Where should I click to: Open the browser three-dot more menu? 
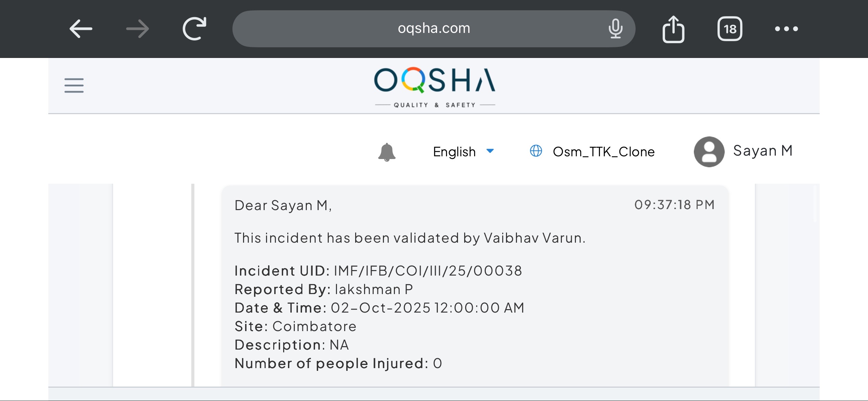786,29
